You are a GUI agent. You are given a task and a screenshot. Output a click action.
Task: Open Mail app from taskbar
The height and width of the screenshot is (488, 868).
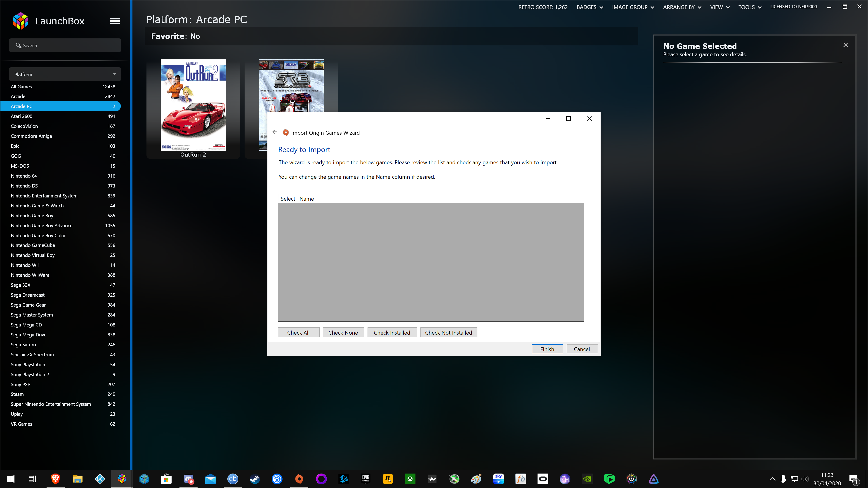(211, 479)
